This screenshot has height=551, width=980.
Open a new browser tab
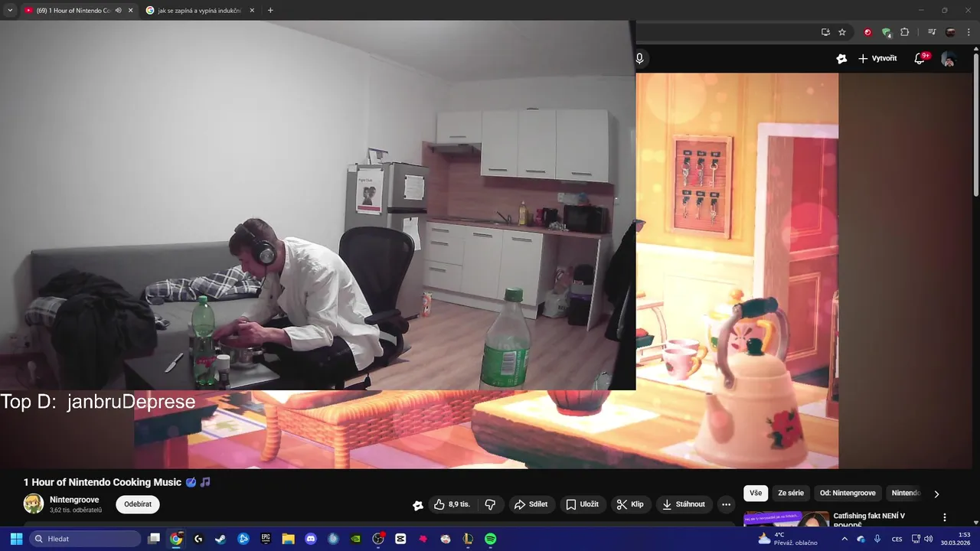tap(270, 10)
